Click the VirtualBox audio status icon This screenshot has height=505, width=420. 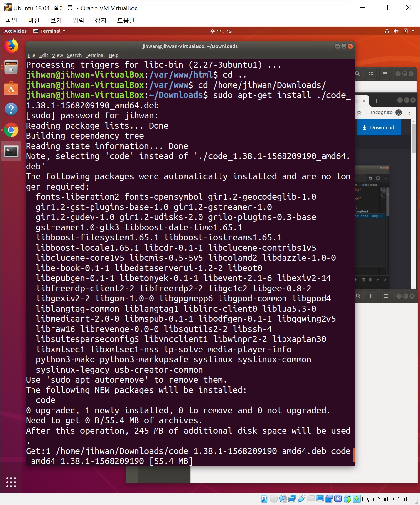(283, 499)
